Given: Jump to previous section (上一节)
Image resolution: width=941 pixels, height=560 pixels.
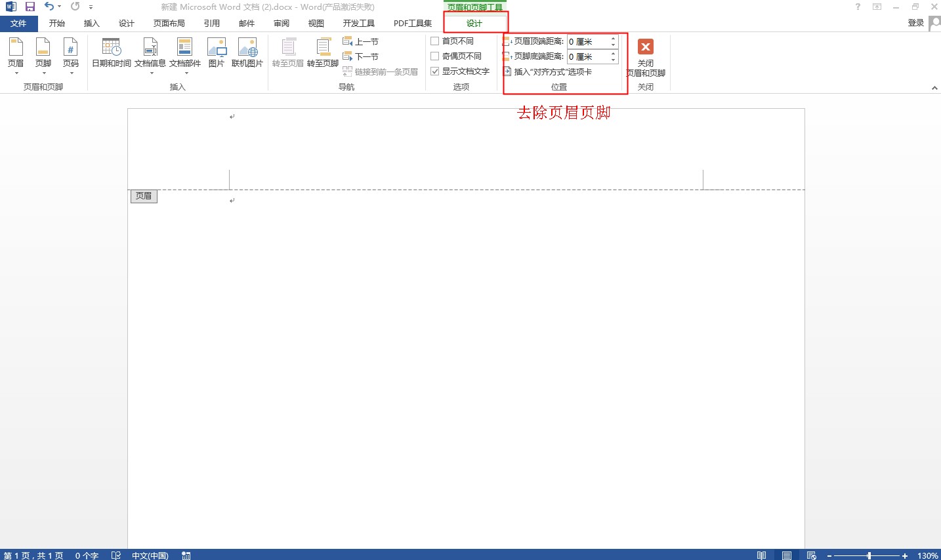Looking at the screenshot, I should [361, 41].
